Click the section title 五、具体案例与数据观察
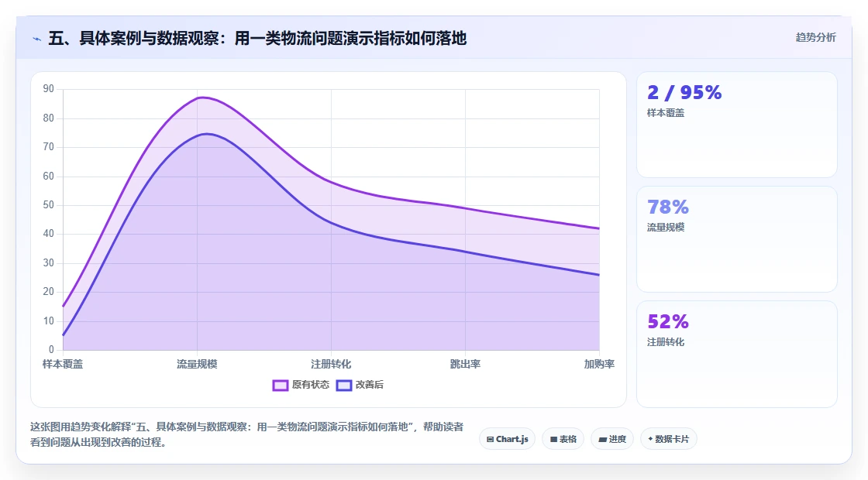Screen dimensions: 868x480 point(257,39)
